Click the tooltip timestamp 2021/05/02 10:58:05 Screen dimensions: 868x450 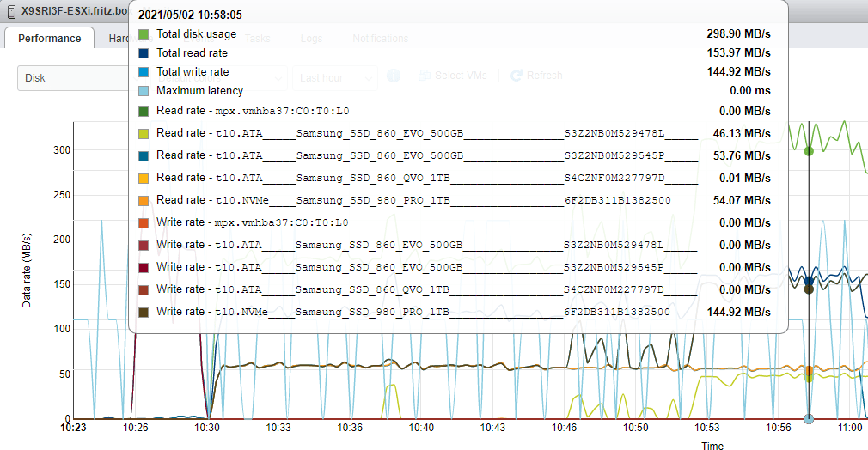[x=190, y=15]
